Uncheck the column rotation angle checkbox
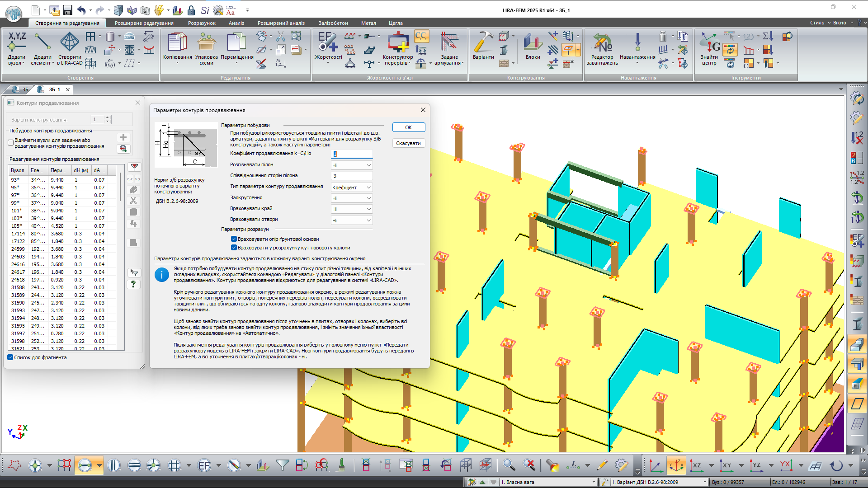The width and height of the screenshot is (868, 488). 234,248
